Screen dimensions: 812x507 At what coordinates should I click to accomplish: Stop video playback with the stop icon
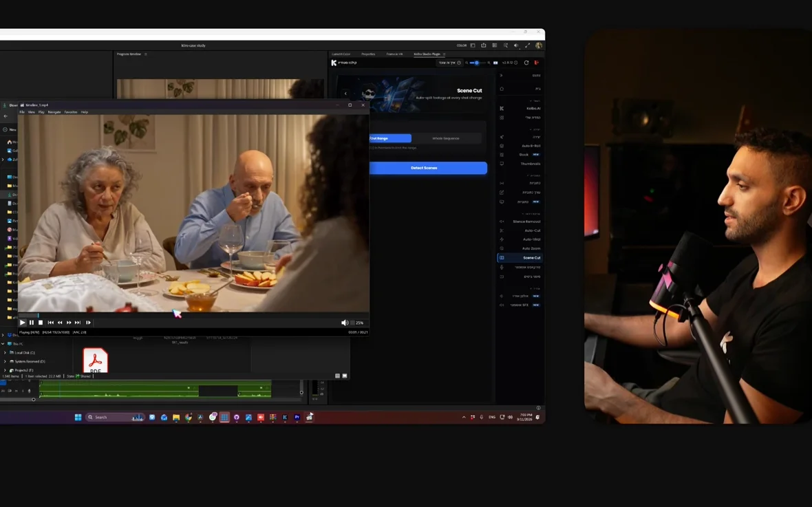(x=41, y=322)
